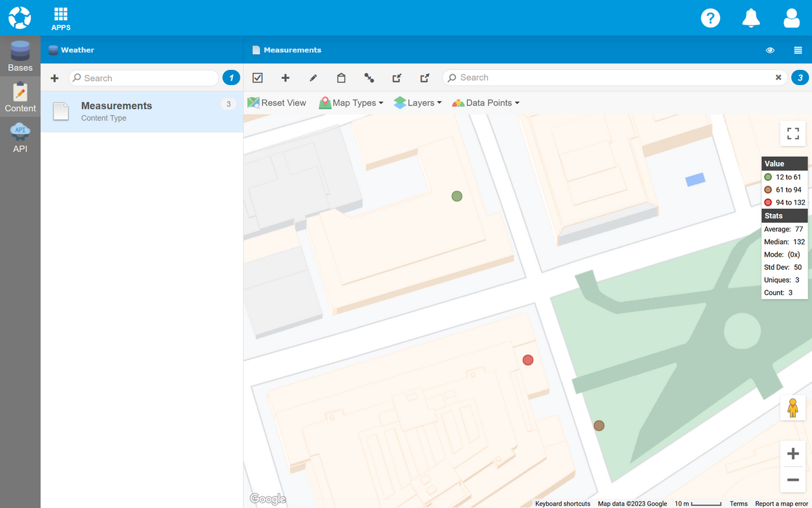Expand the Data Points dropdown

[485, 103]
